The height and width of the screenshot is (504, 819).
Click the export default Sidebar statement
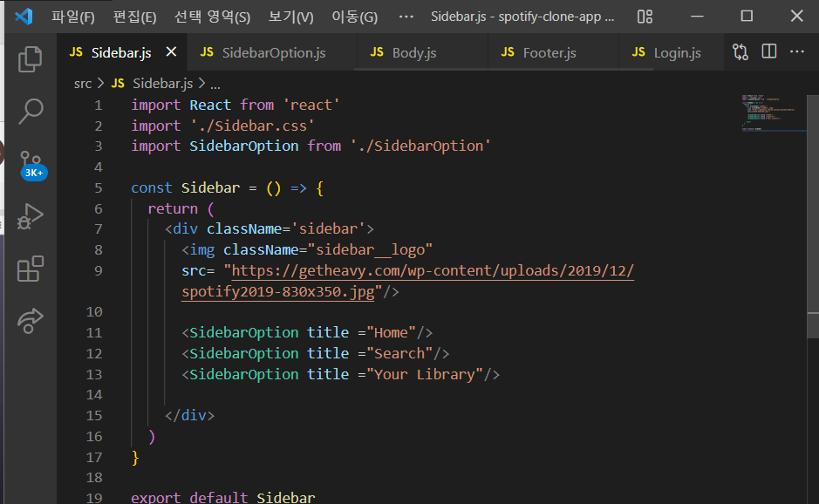pyautogui.click(x=223, y=497)
